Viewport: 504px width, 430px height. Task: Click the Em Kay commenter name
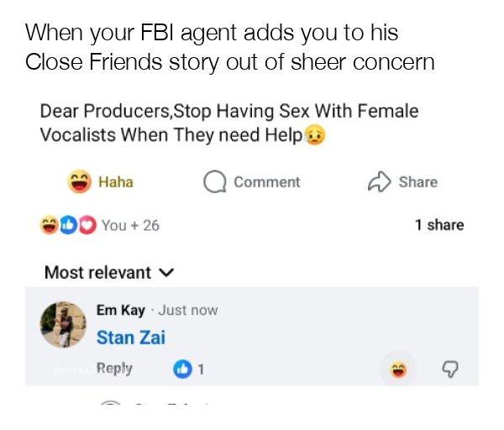[x=120, y=310]
